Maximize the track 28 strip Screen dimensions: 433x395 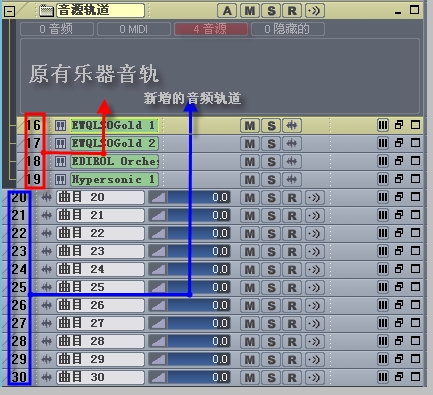pyautogui.click(x=415, y=341)
